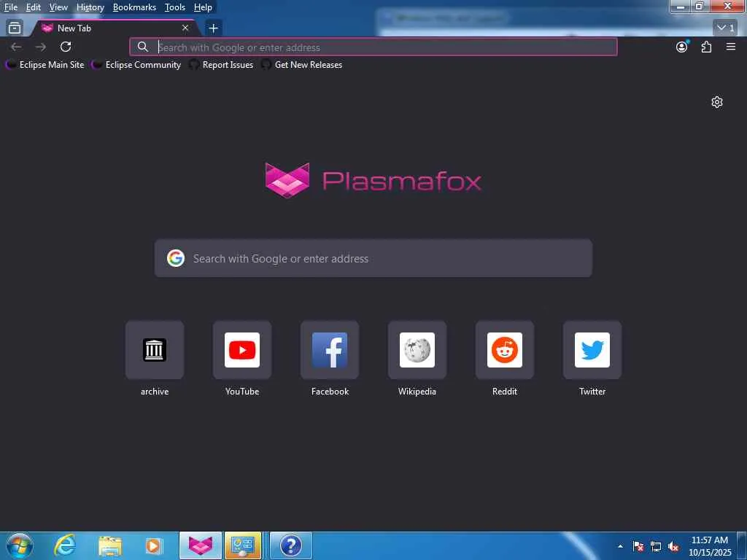Show hidden system tray icons
747x560 pixels.
pos(620,546)
